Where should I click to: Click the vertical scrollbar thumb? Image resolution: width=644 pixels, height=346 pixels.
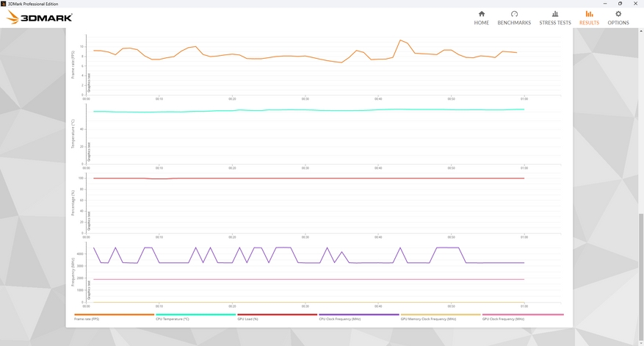(641, 276)
